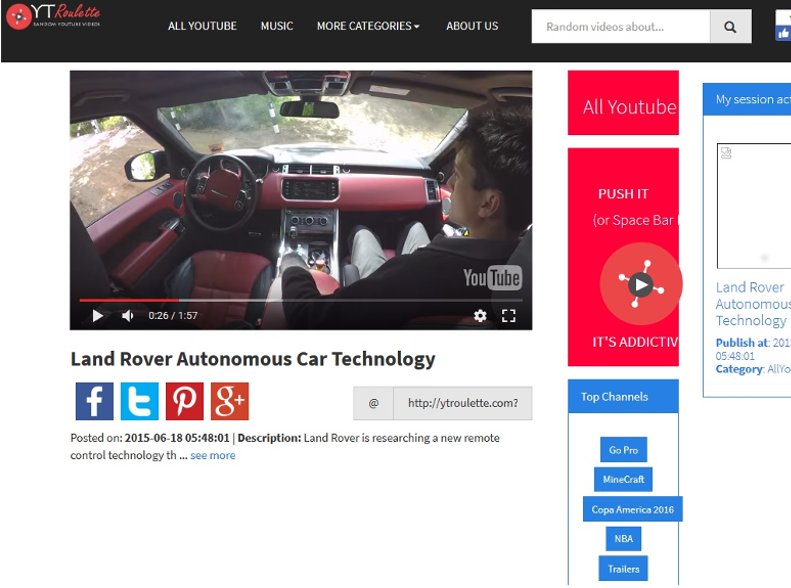Select the ytroulette.com URL field
This screenshot has height=588, width=791.
click(463, 403)
